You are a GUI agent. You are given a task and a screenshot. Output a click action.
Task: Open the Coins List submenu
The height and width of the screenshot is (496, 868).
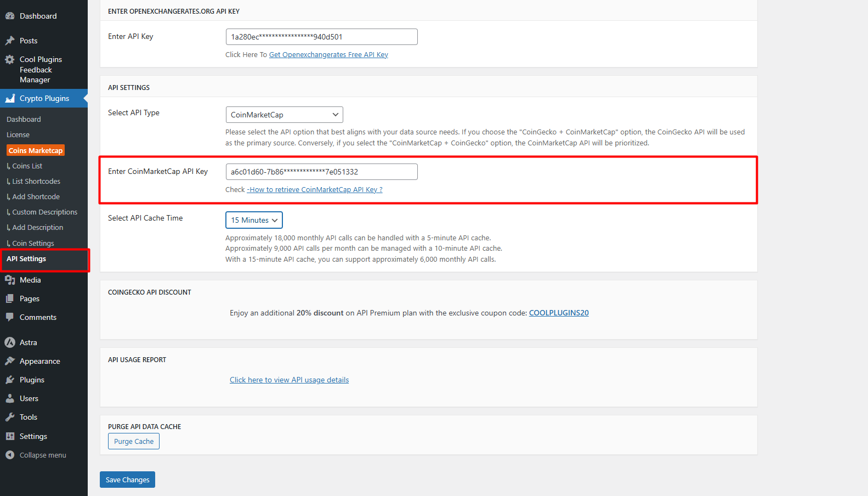tap(27, 166)
